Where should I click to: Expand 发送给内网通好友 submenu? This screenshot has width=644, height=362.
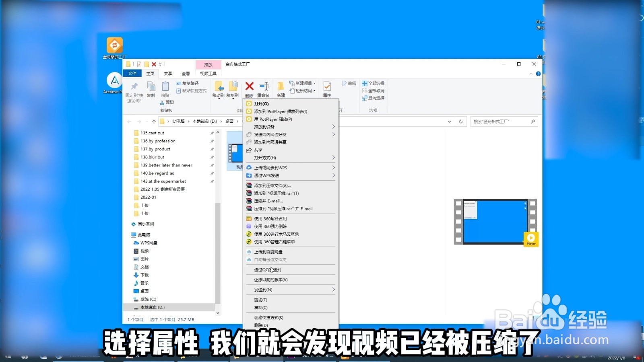[x=290, y=134]
